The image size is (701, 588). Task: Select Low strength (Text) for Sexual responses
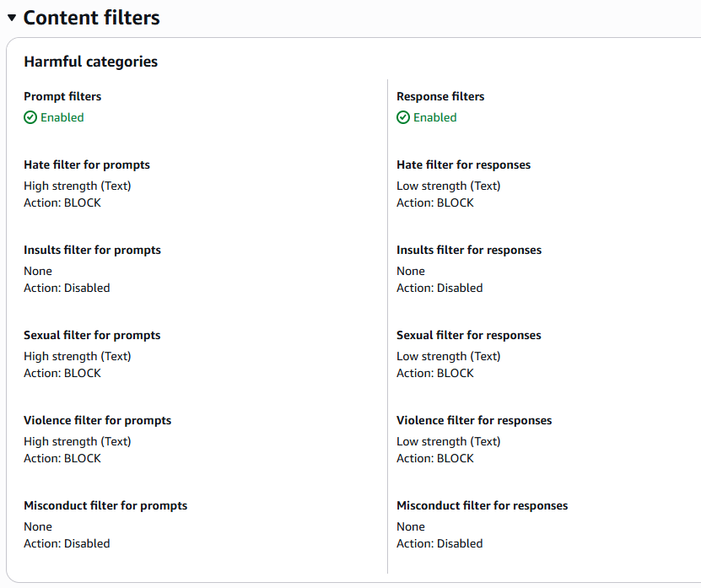448,356
